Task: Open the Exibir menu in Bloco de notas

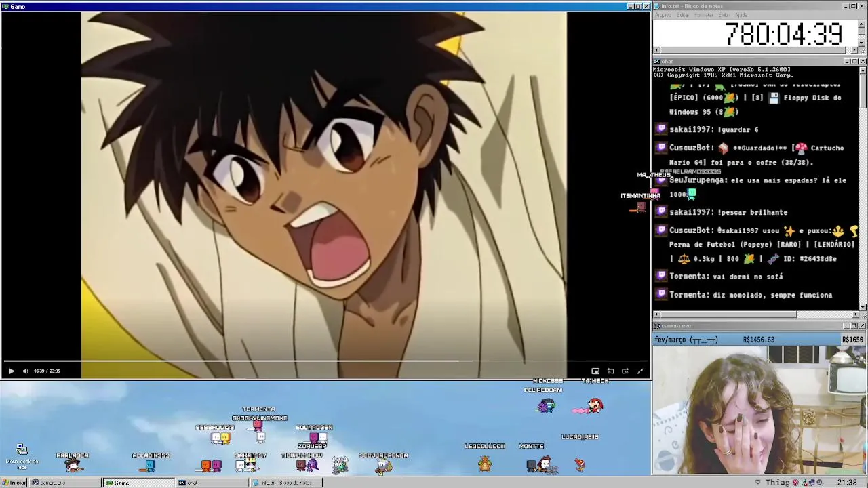Action: pyautogui.click(x=724, y=15)
